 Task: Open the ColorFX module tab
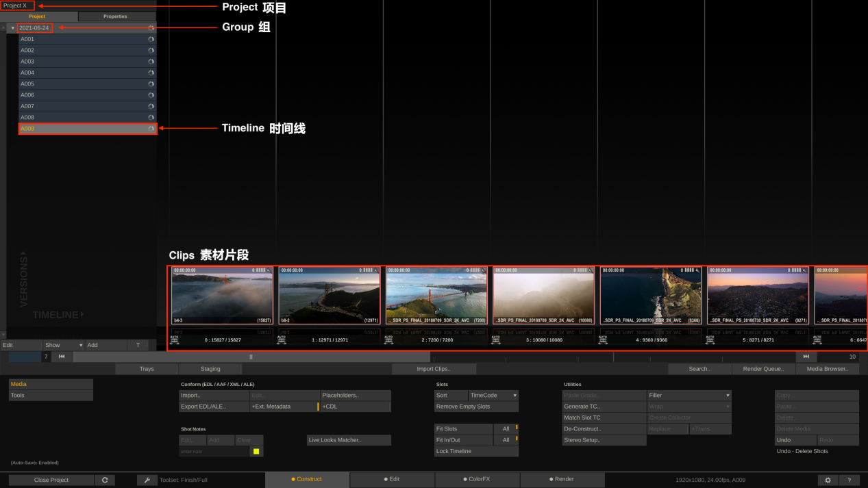pos(476,479)
